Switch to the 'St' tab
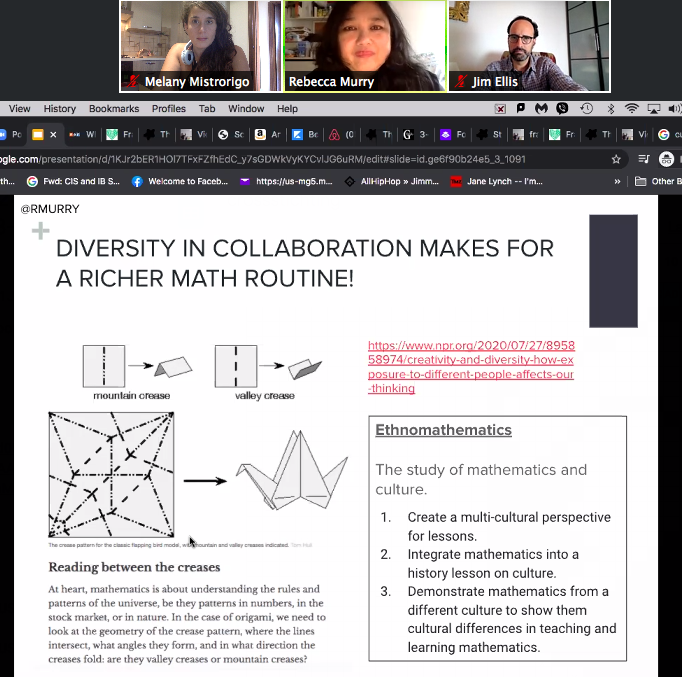Viewport: 682px width, 677px height. 489,135
